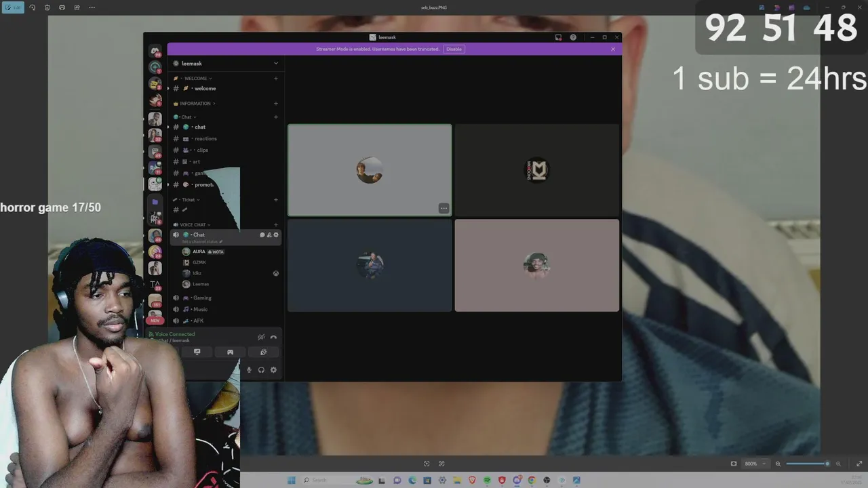Select the bottom-right beige participant tile
This screenshot has width=868, height=488.
537,265
